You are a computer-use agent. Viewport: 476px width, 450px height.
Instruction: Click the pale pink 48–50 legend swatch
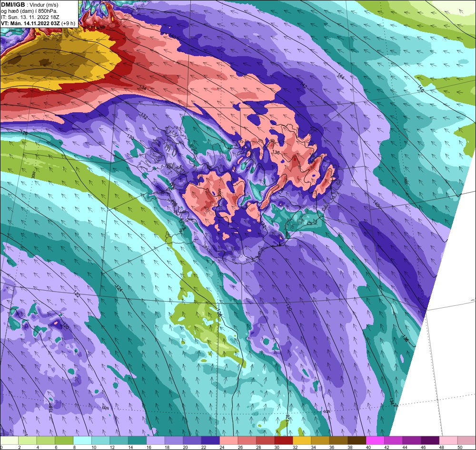(448, 440)
